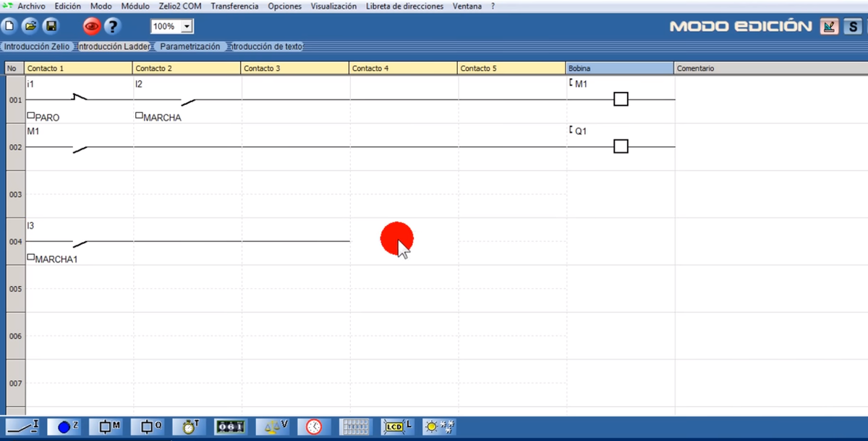Open the Zelio2 COM menu

tap(180, 6)
